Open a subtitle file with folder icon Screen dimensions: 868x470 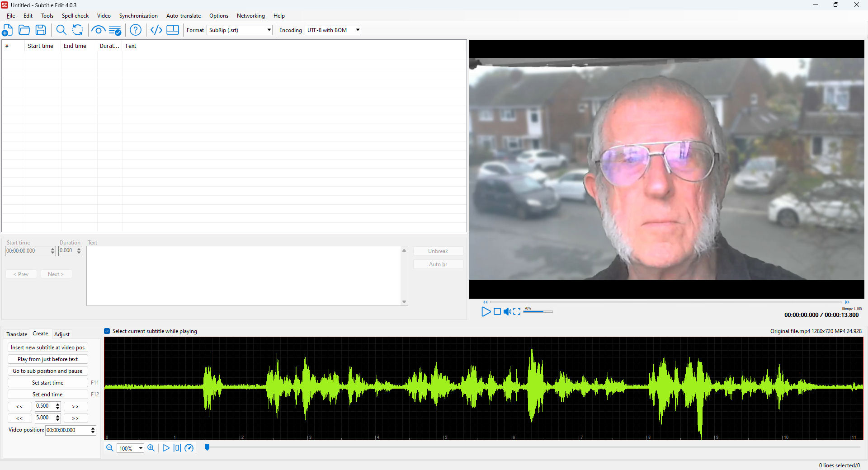[24, 30]
